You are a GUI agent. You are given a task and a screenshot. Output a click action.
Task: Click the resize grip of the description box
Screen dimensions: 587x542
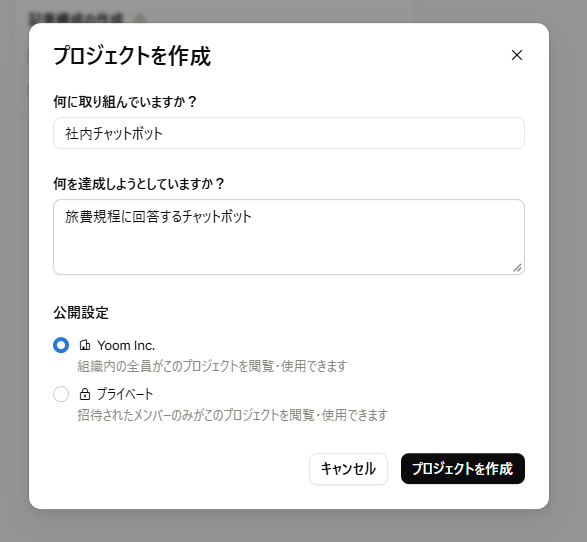tap(517, 268)
